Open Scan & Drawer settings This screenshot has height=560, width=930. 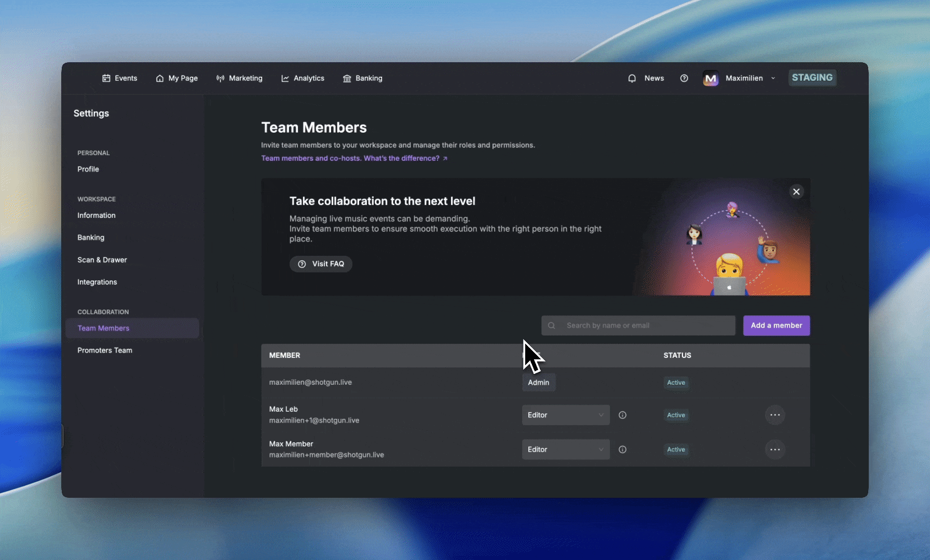point(102,260)
